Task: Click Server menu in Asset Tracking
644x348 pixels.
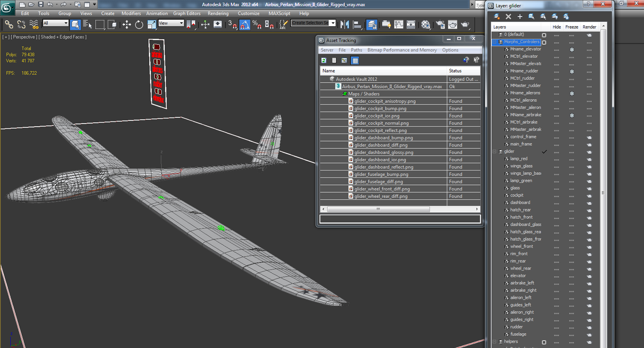Action: (327, 50)
